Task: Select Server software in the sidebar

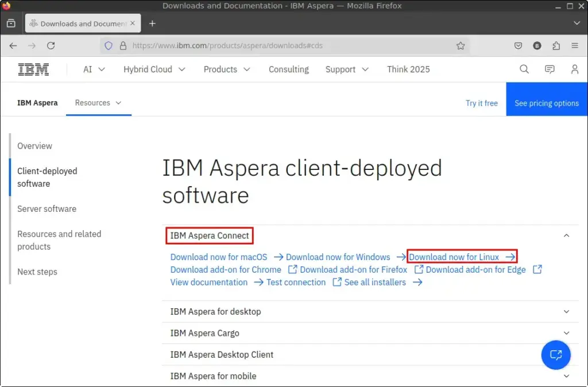Action: [x=47, y=209]
